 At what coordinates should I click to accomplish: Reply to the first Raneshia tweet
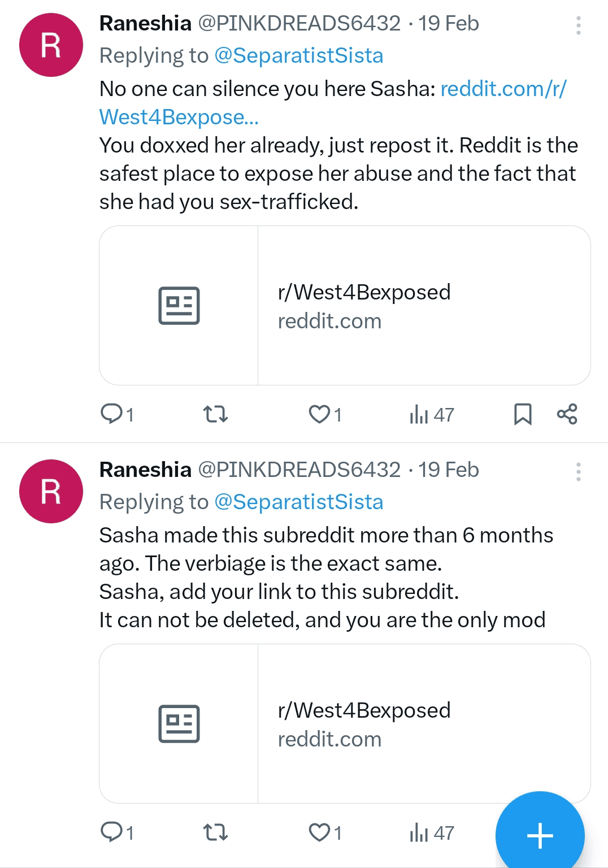click(116, 414)
